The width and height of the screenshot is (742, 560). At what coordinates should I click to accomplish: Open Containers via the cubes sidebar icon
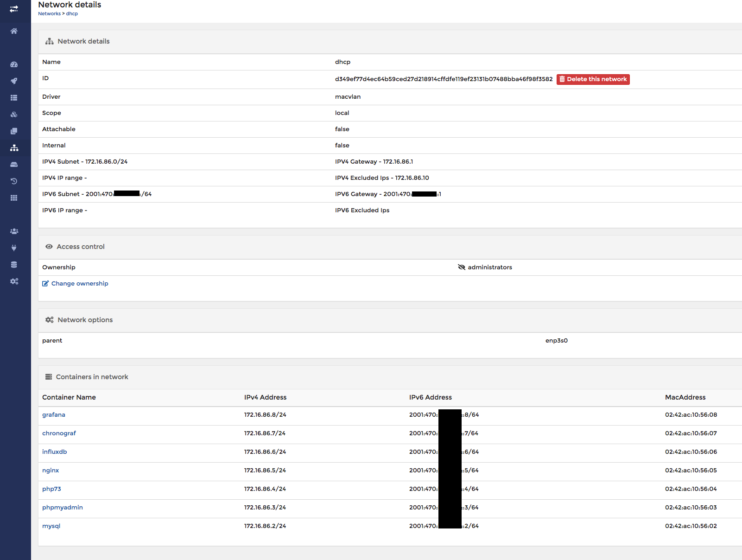pos(14,114)
